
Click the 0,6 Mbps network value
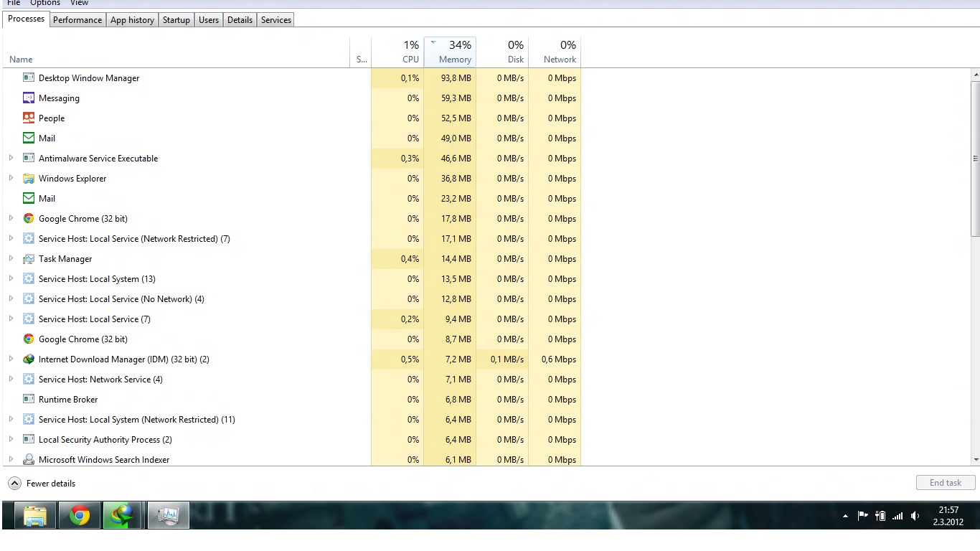tap(559, 359)
